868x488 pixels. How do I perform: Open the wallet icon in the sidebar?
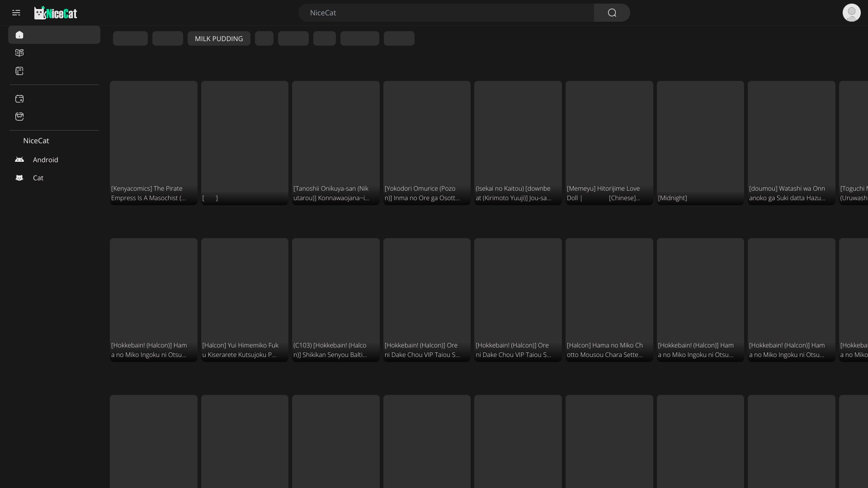(x=19, y=99)
